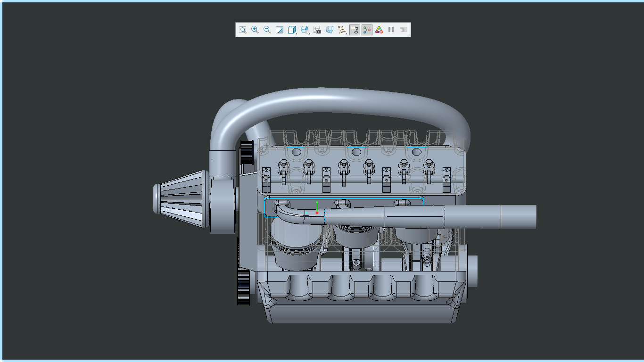Click the colorful triangle play icon
The width and height of the screenshot is (644, 362).
click(x=379, y=30)
